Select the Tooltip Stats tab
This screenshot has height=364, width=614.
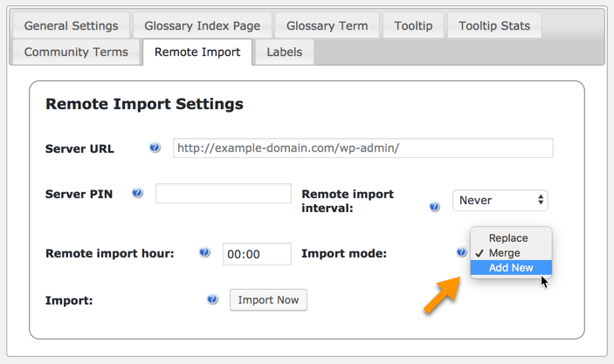[494, 25]
